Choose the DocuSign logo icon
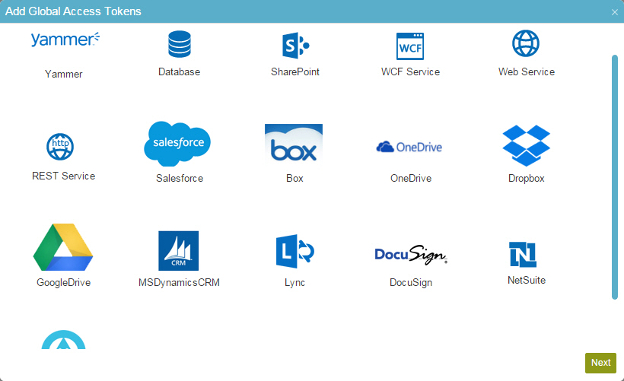Image resolution: width=624 pixels, height=381 pixels. (x=411, y=254)
